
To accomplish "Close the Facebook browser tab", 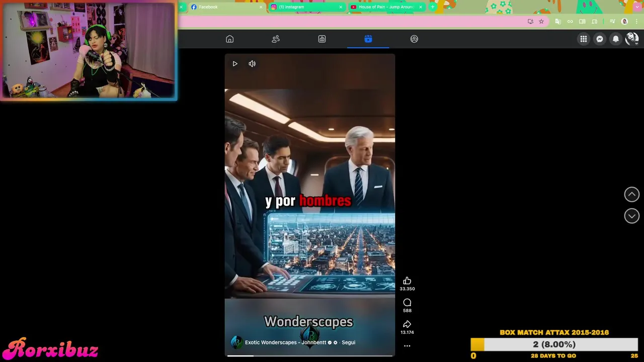I will pos(261,7).
